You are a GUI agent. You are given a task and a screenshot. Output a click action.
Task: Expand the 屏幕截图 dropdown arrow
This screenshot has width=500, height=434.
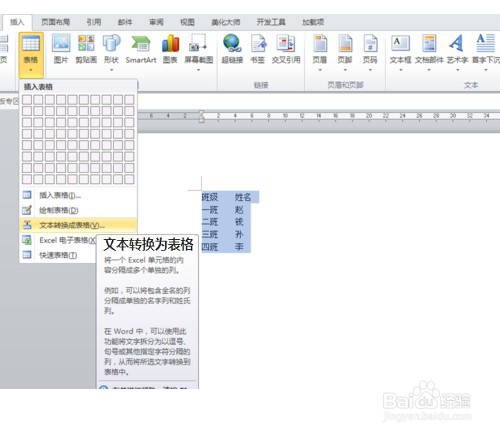click(198, 70)
